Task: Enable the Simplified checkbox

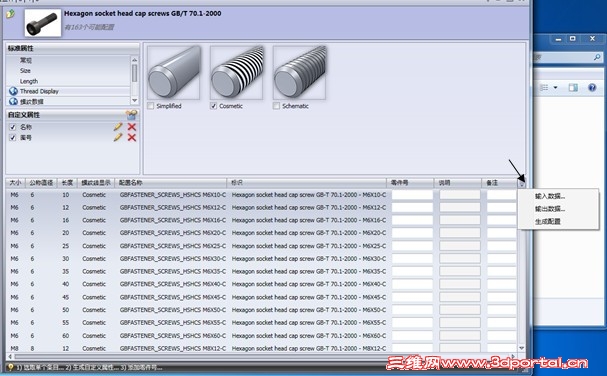Action: (x=151, y=106)
